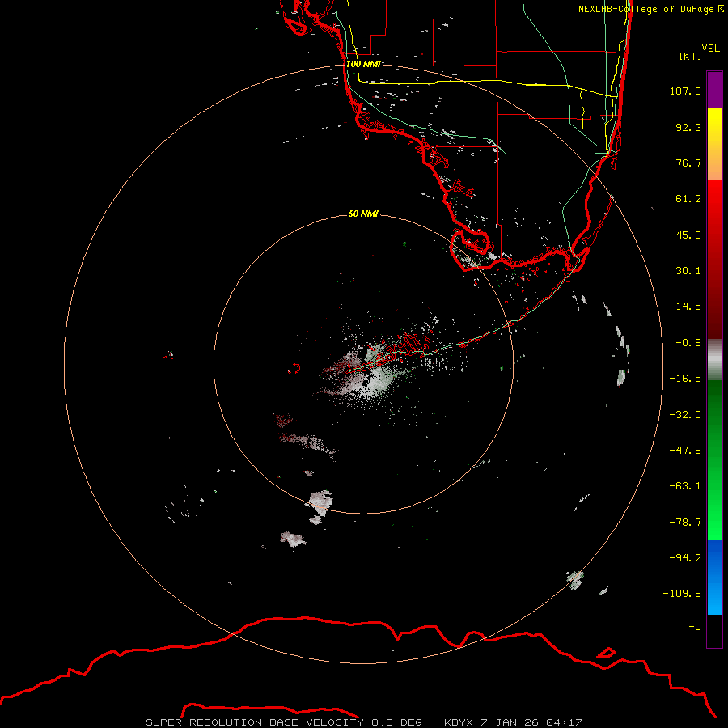728x728 pixels.
Task: Click the 92.3 velocity scale value
Action: coord(688,127)
